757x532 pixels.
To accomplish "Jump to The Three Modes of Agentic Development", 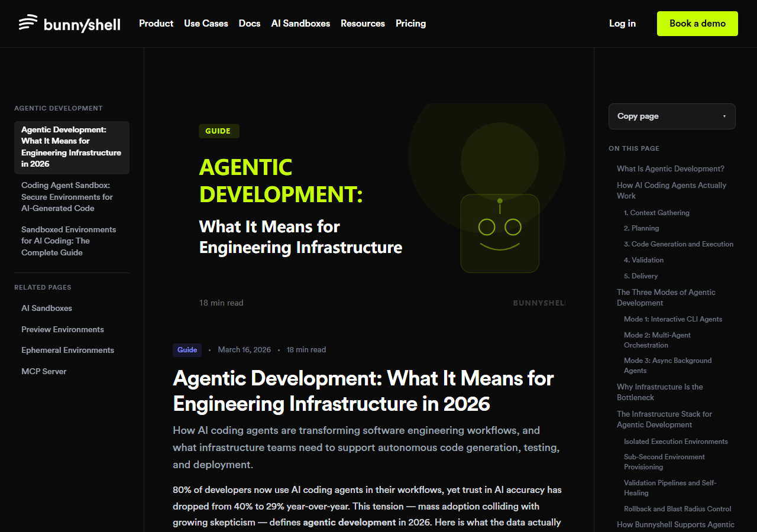I will coord(666,297).
